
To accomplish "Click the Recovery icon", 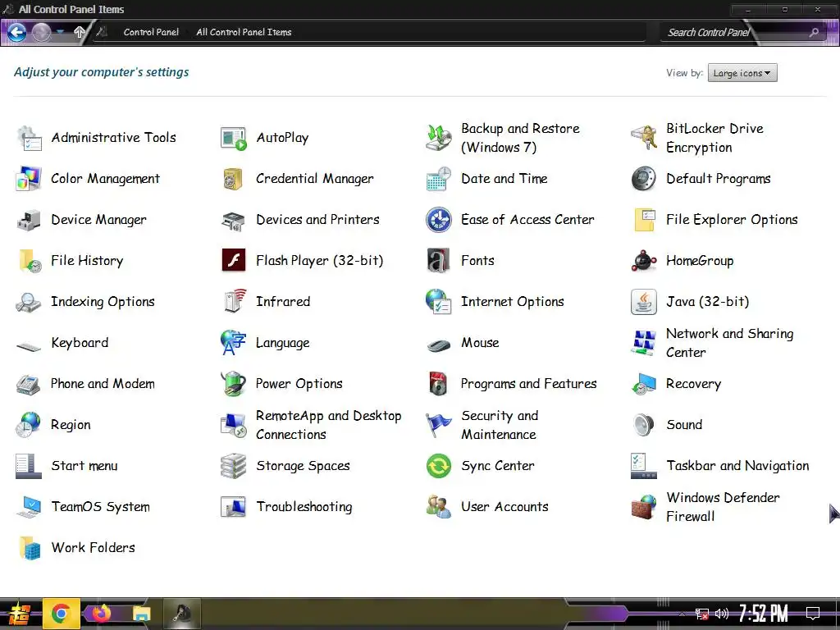I will pyautogui.click(x=644, y=384).
